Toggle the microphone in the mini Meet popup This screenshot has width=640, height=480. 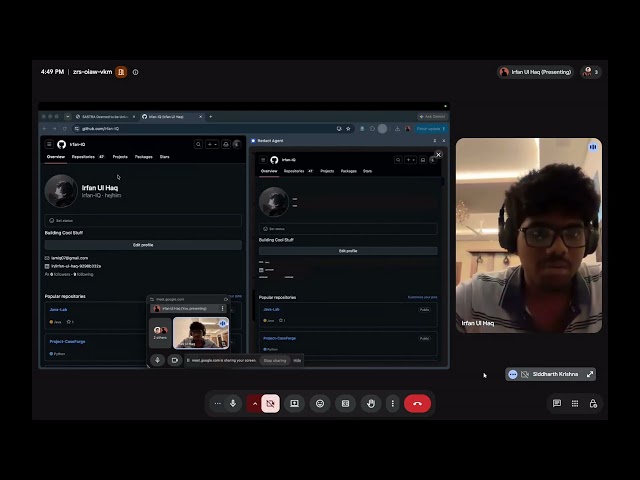[157, 360]
